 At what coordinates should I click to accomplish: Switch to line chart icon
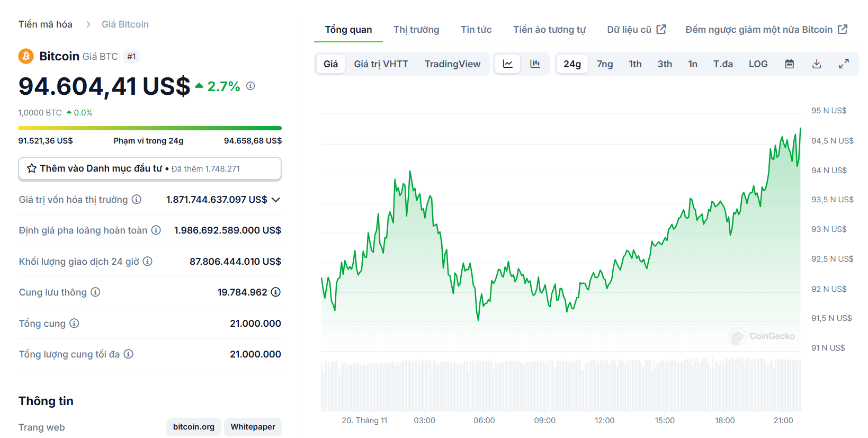(508, 64)
